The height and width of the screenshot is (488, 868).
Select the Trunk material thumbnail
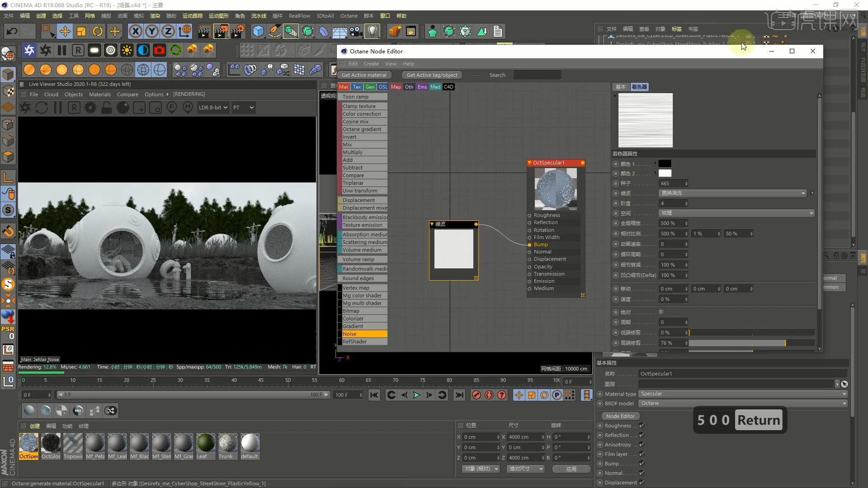pos(228,446)
